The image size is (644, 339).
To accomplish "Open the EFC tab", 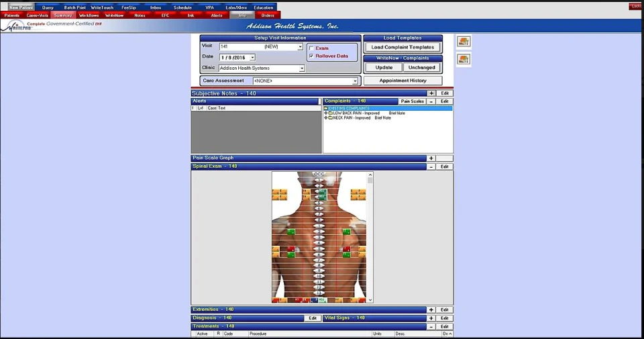I will click(x=165, y=15).
